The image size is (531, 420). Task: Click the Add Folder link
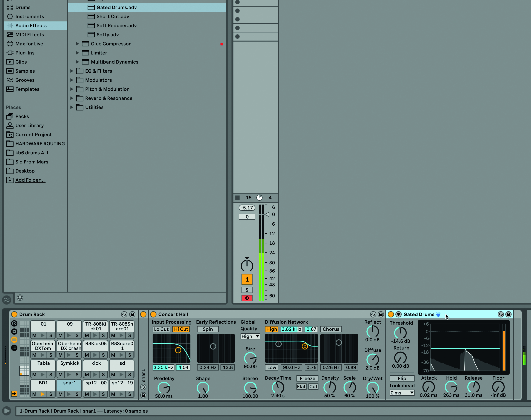[30, 180]
